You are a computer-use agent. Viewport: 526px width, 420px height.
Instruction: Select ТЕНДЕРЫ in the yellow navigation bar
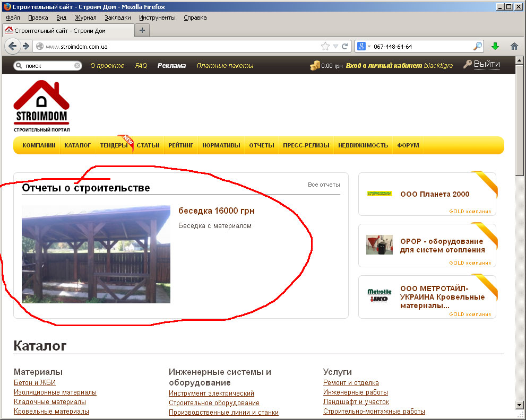click(x=114, y=145)
